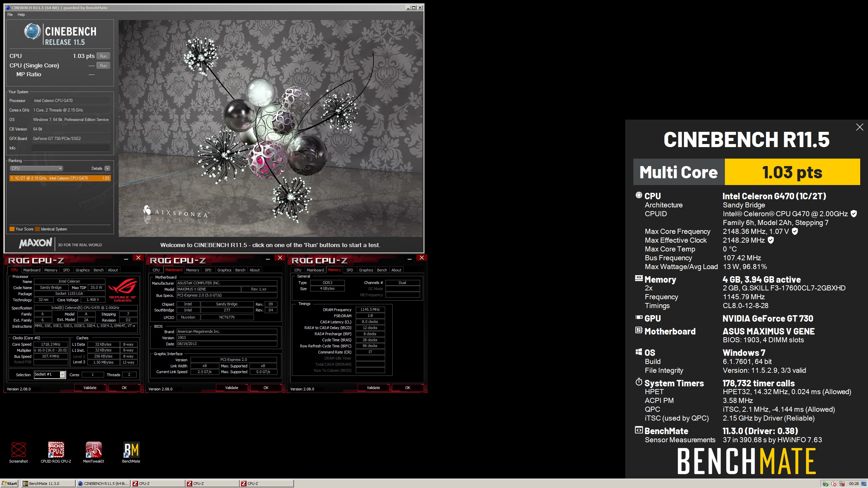
Task: Click the disconnected network tray icon
Action: pyautogui.click(x=842, y=484)
